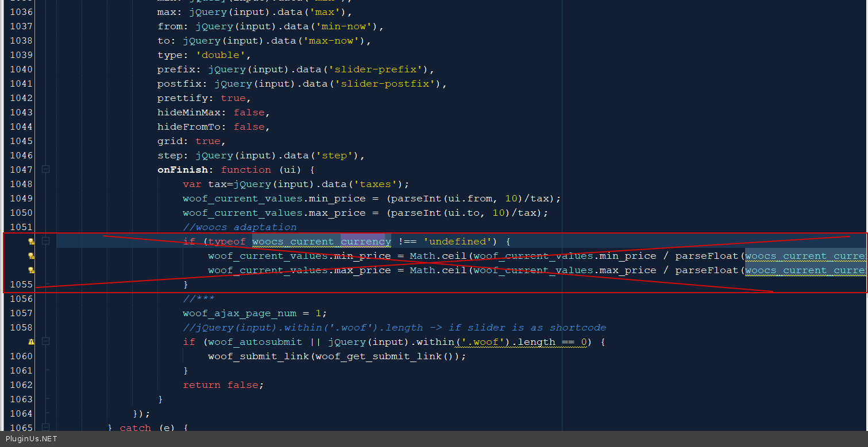The width and height of the screenshot is (868, 447).
Task: Collapse the catch (e) block
Action: click(45, 427)
